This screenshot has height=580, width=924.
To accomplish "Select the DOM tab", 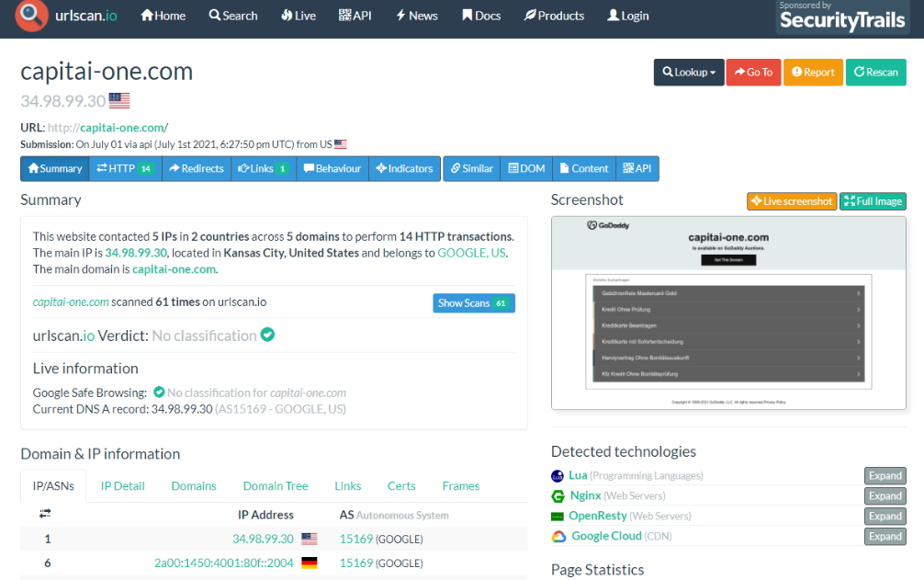I will click(526, 168).
